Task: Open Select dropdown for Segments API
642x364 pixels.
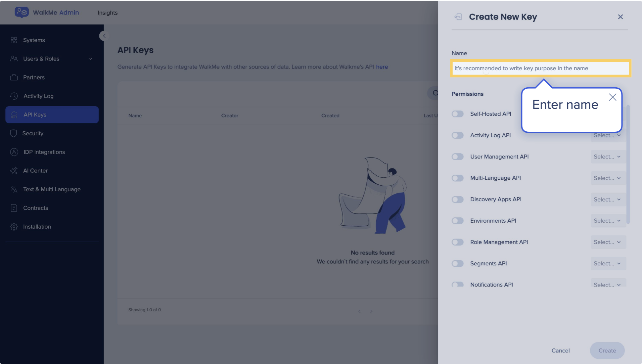Action: coord(608,263)
